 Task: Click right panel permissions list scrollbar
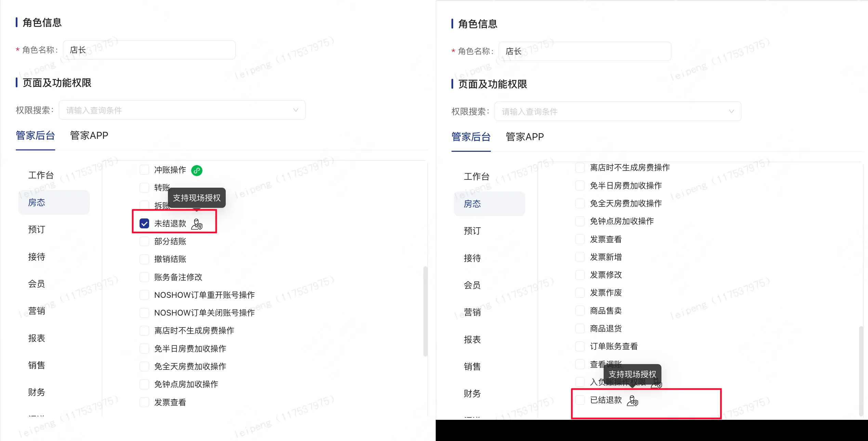coord(861,371)
